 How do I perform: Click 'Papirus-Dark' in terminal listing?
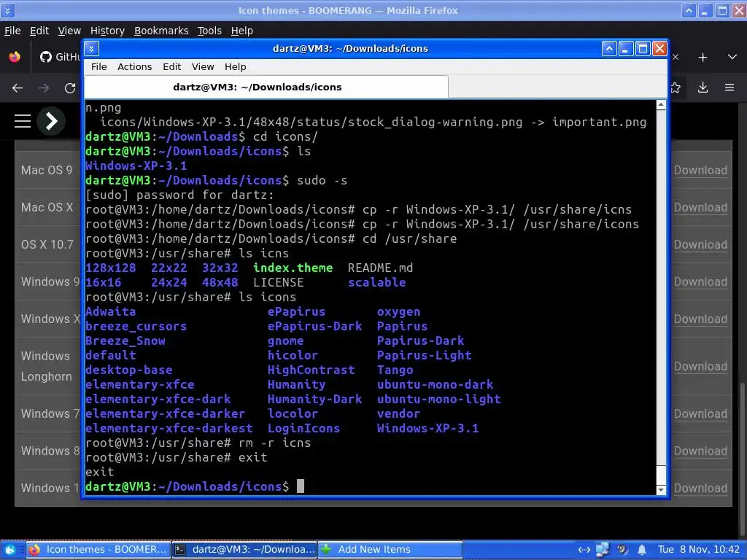point(420,341)
